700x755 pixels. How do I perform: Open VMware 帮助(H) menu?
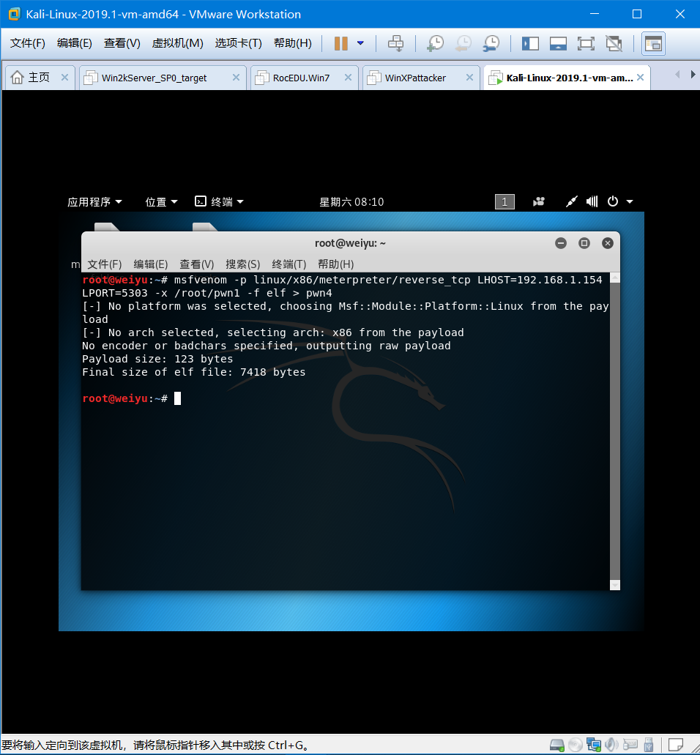pyautogui.click(x=293, y=43)
